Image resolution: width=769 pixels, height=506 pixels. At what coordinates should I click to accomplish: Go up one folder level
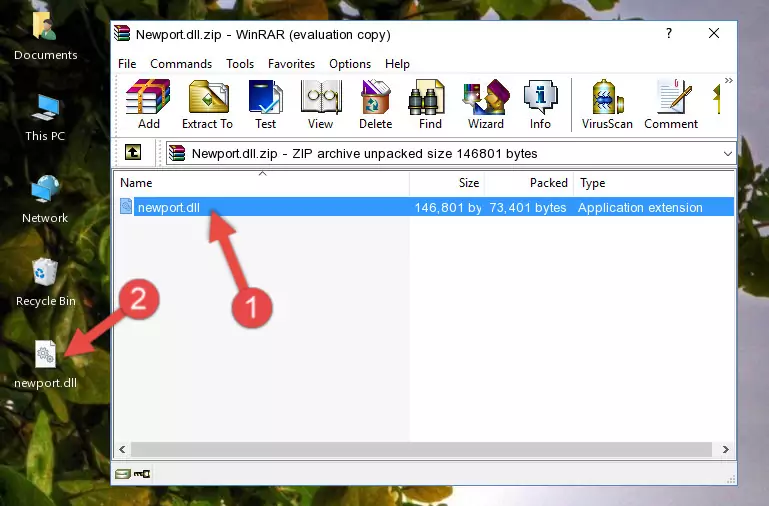click(x=133, y=152)
